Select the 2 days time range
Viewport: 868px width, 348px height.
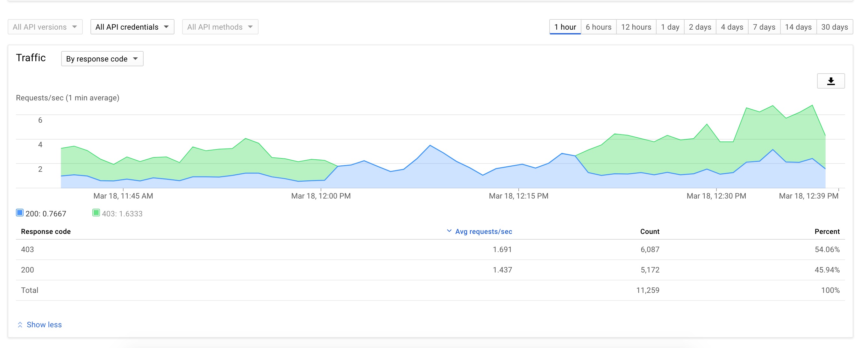tap(700, 27)
